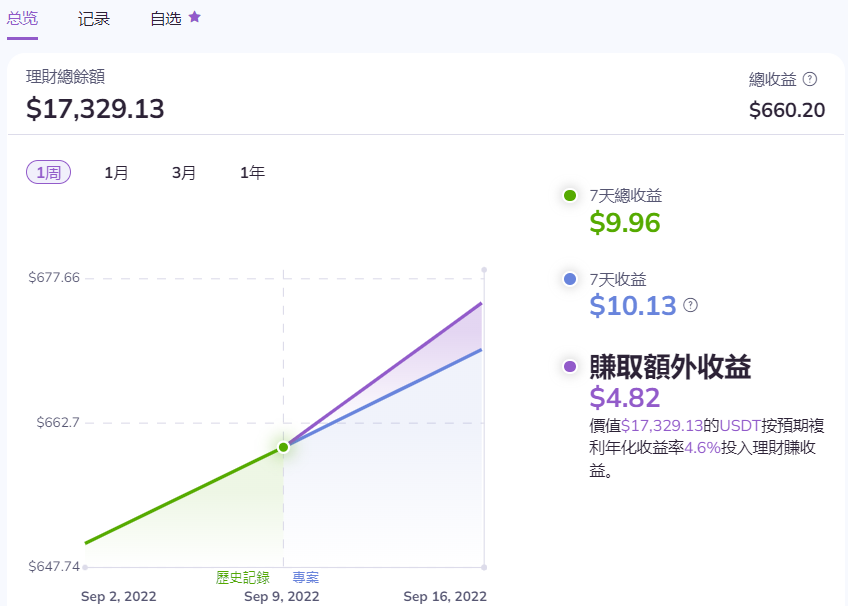Click the $10.13 7-day earnings value

633,305
